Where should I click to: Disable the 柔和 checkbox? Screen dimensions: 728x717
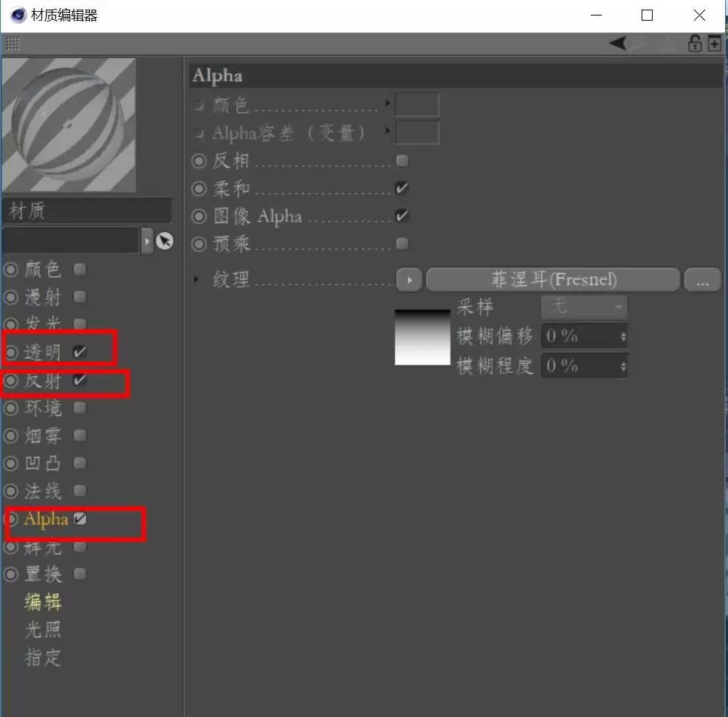click(402, 188)
